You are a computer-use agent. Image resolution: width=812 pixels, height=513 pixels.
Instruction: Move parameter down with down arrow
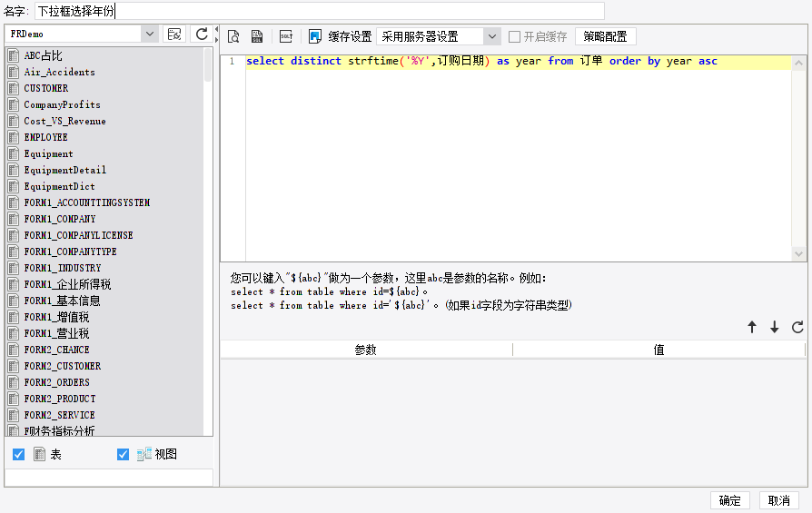(x=774, y=327)
